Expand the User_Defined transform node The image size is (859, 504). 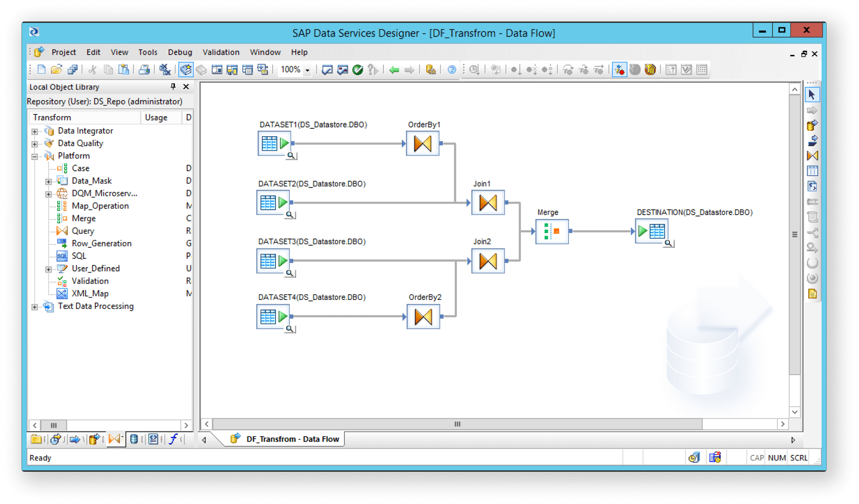tap(49, 268)
